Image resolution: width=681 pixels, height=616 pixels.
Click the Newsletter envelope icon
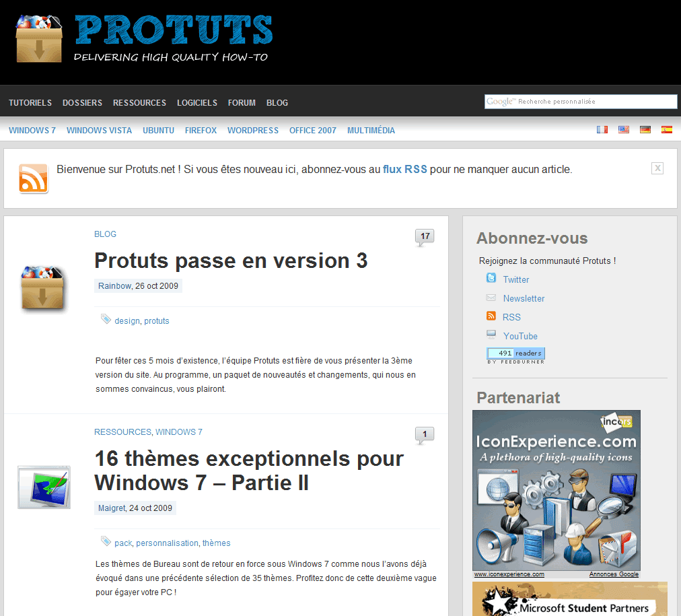point(491,298)
